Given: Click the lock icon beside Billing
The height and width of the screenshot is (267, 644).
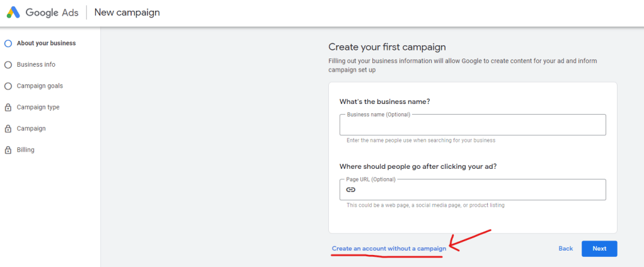Looking at the screenshot, I should pyautogui.click(x=8, y=150).
